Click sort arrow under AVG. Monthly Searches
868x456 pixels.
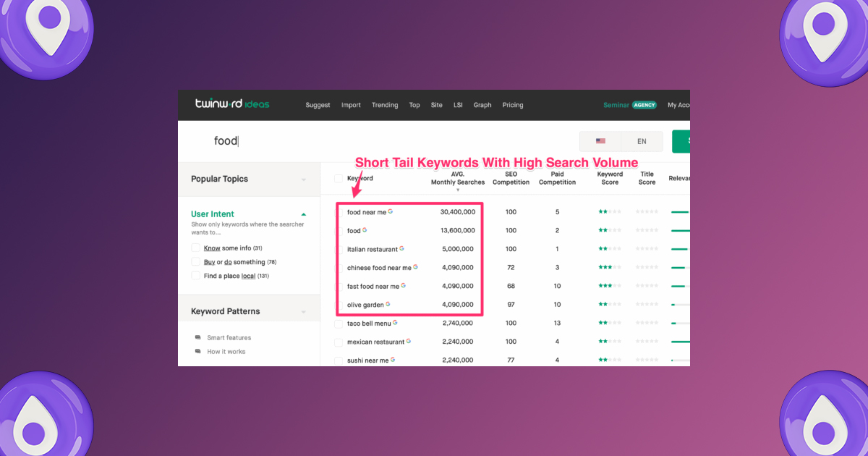coord(458,190)
